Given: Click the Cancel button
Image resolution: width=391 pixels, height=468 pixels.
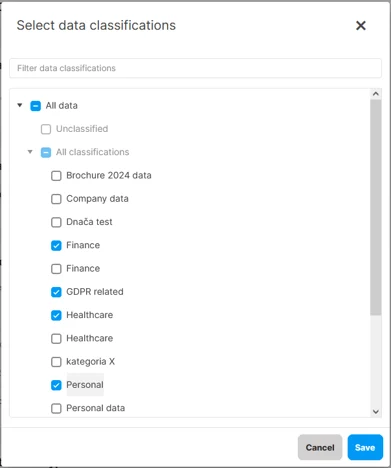Looking at the screenshot, I should click(x=320, y=447).
